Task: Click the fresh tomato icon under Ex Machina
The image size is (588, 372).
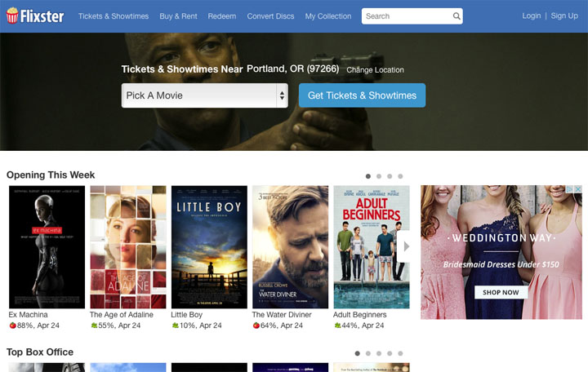Action: tap(12, 325)
